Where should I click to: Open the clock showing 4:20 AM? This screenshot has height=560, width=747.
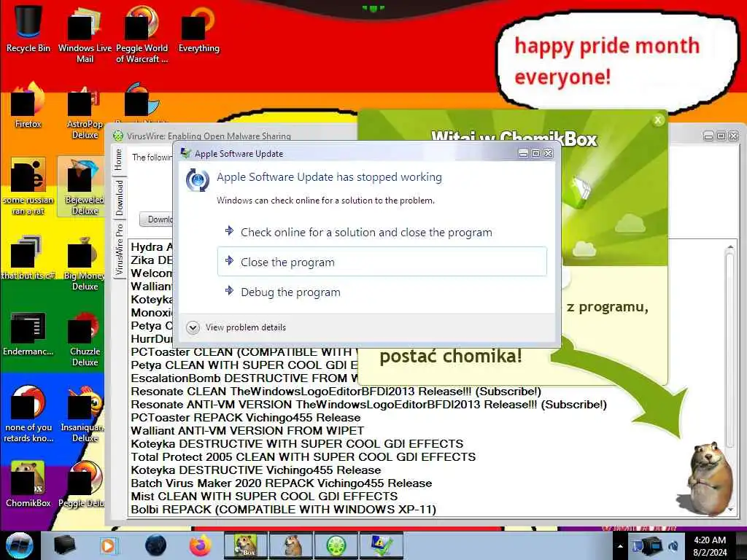(x=710, y=545)
